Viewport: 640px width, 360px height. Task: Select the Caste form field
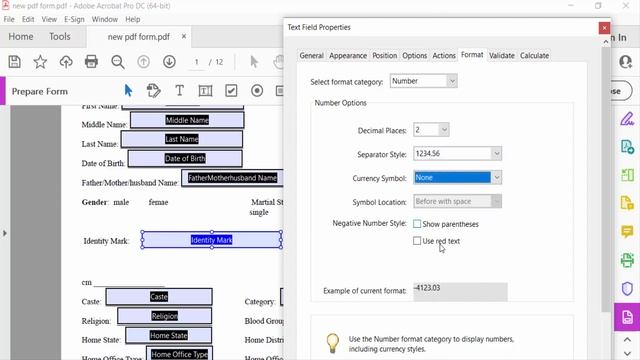[159, 297]
